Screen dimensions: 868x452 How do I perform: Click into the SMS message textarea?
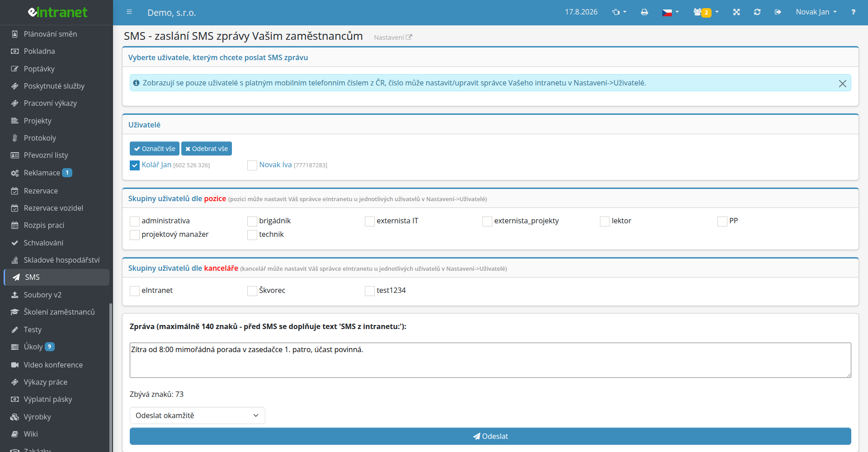coord(490,360)
